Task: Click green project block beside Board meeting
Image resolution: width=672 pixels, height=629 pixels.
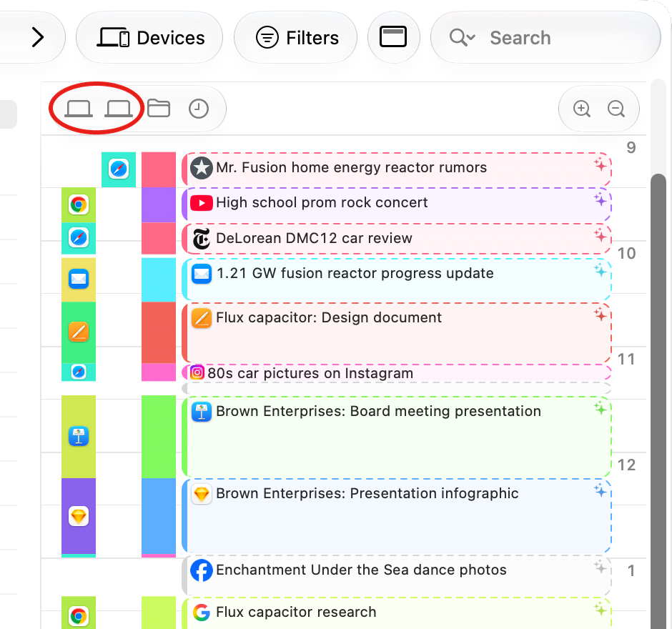Action: (x=159, y=437)
